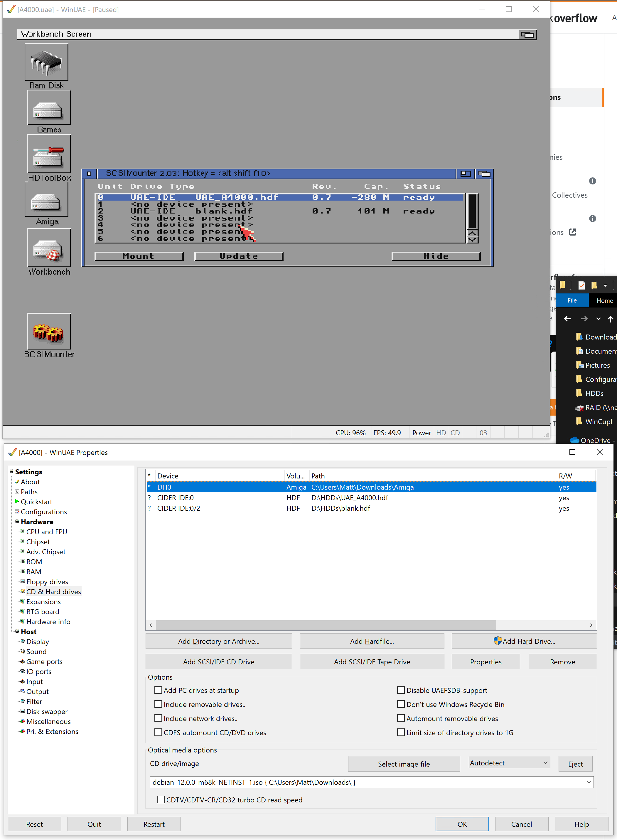Screen dimensions: 617x840
Task: Click the drive list horizontal scrollbar
Action: [325, 625]
